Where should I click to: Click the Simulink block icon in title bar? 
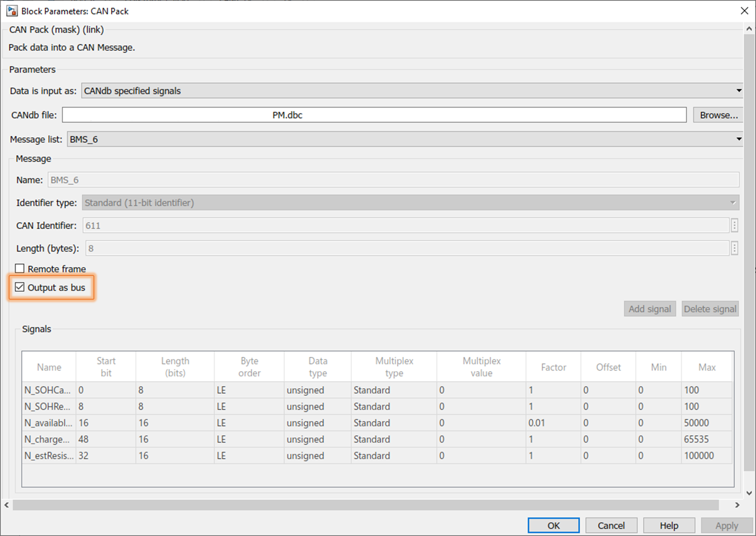11,11
